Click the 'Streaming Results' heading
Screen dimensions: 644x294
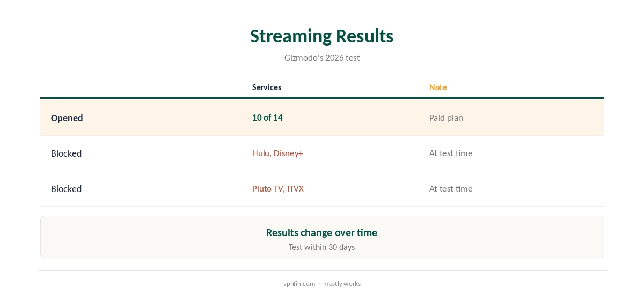tap(321, 36)
